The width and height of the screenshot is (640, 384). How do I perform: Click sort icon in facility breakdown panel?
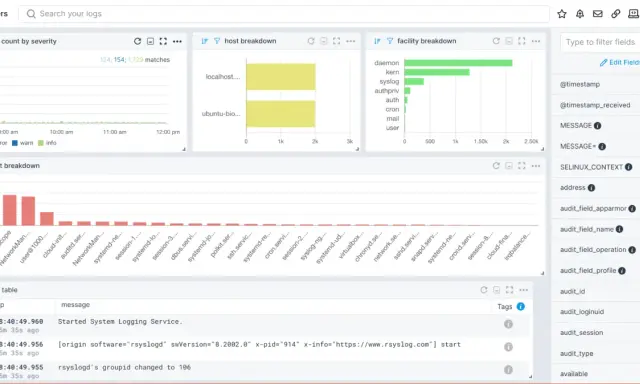click(x=378, y=41)
